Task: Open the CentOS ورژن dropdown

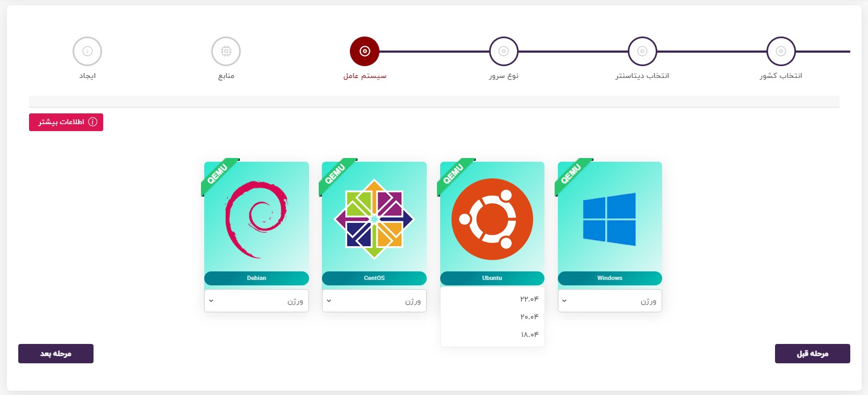Action: [374, 301]
